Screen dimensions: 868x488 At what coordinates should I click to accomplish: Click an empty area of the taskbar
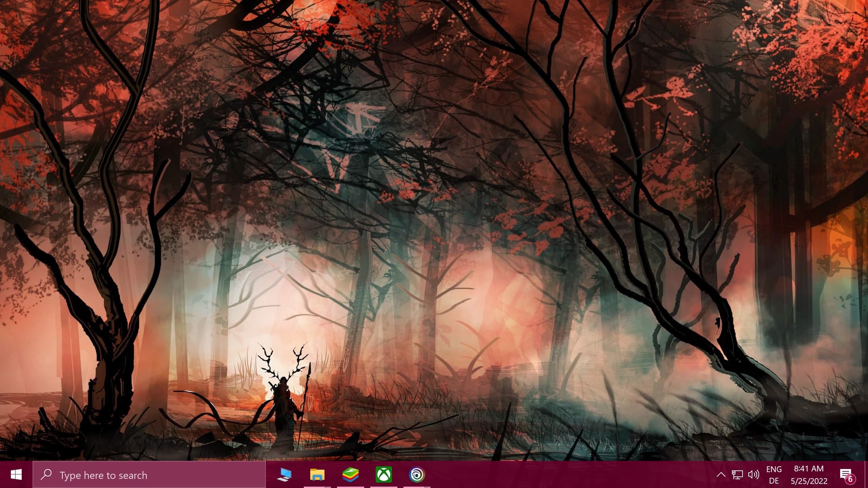565,474
